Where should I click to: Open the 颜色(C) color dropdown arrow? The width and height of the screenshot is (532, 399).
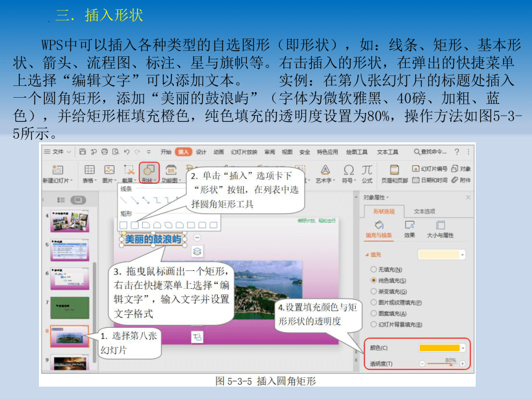463,348
